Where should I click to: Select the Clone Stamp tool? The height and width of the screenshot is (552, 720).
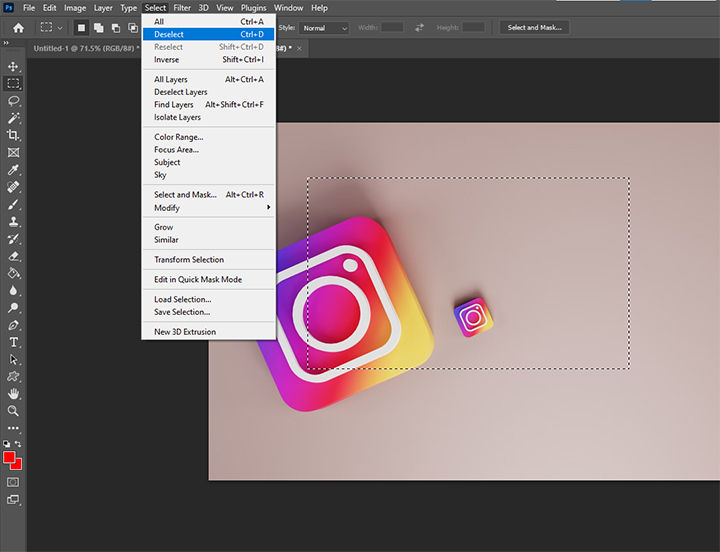pos(13,222)
